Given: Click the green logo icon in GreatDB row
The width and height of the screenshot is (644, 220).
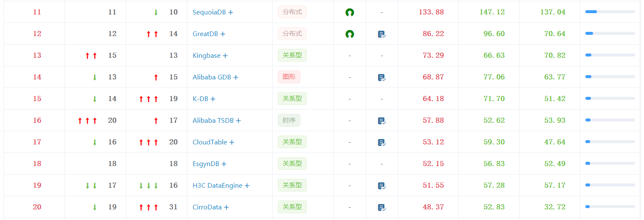Looking at the screenshot, I should click(350, 34).
